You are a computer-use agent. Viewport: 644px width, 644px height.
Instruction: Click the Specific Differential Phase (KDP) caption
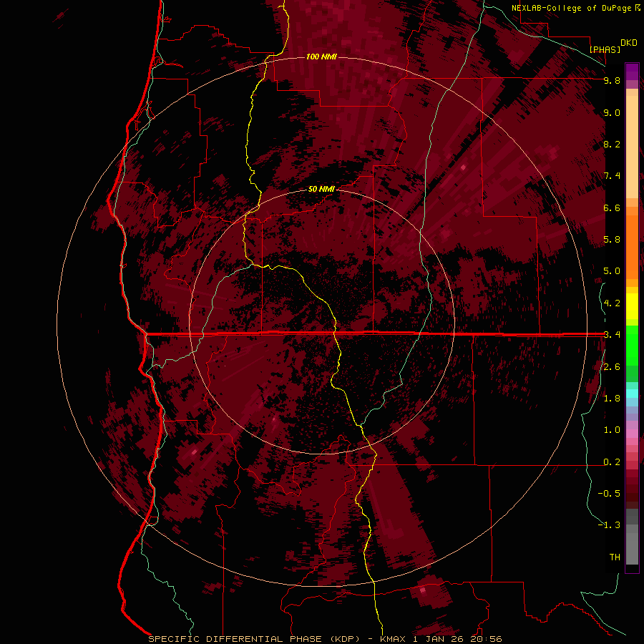[x=258, y=639]
